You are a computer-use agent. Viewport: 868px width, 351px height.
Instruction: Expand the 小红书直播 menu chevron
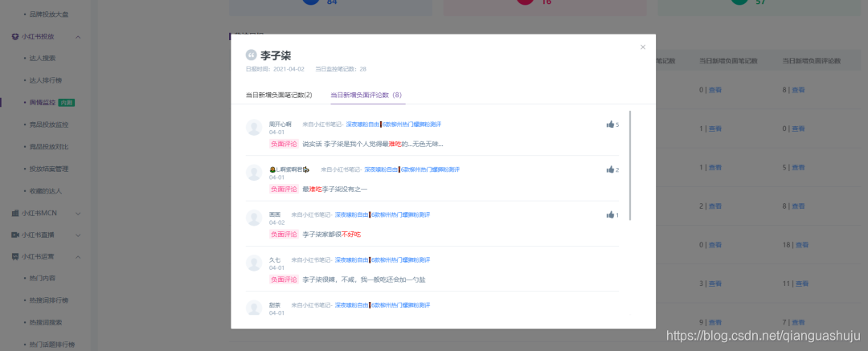tap(78, 235)
